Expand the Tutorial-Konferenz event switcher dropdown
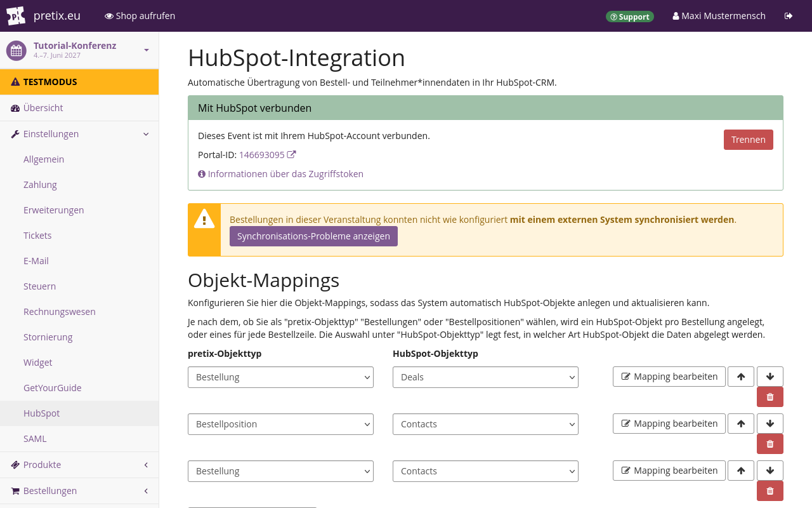Screen dimensions: 812x508 point(147,50)
